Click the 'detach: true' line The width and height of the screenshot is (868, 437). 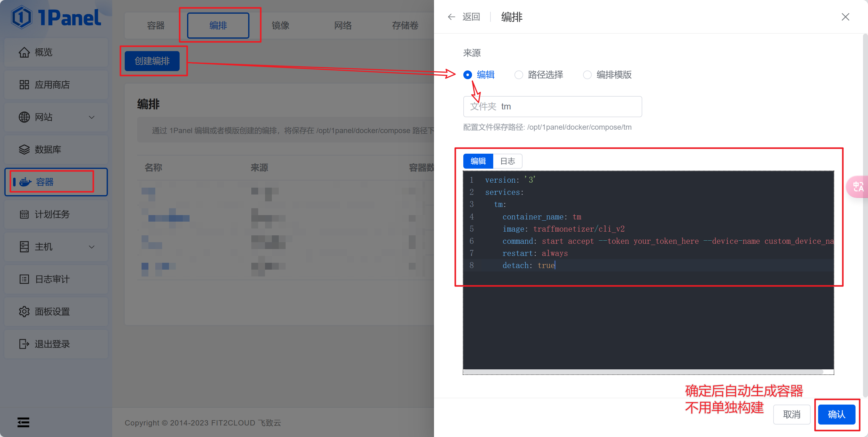click(x=529, y=265)
